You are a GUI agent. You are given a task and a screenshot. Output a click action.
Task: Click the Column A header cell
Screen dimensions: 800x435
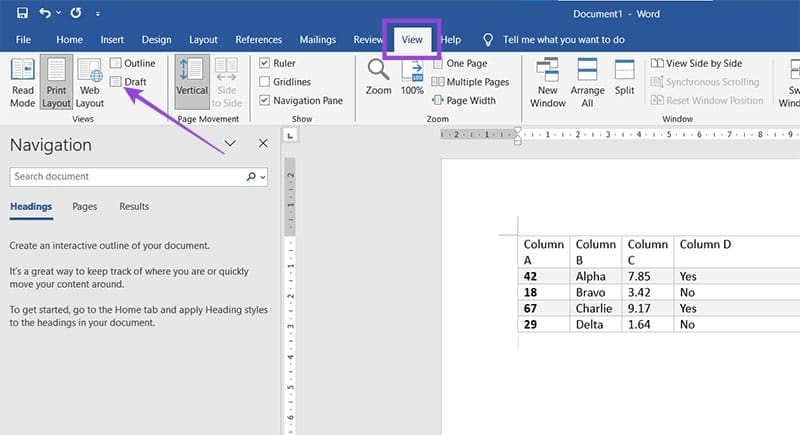tap(544, 252)
